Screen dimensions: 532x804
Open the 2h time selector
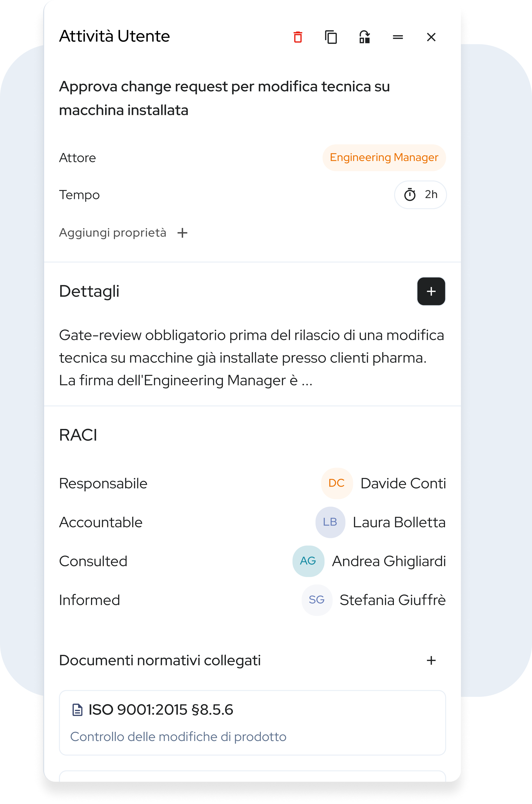tap(420, 194)
